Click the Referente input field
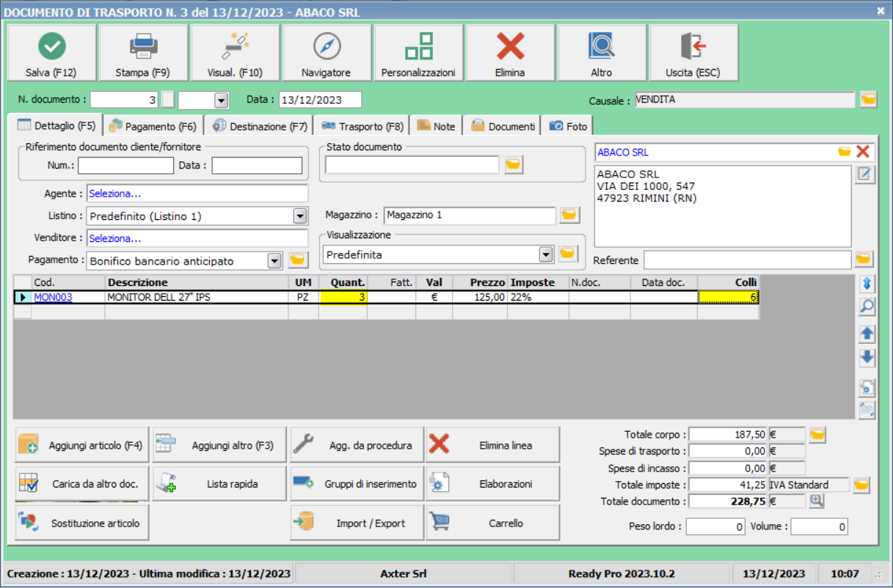This screenshot has width=893, height=588. coord(747,260)
